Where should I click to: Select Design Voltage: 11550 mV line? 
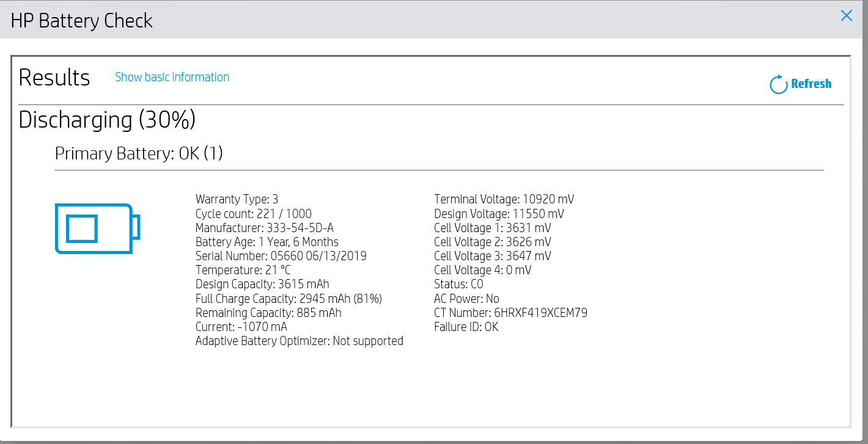pos(499,214)
